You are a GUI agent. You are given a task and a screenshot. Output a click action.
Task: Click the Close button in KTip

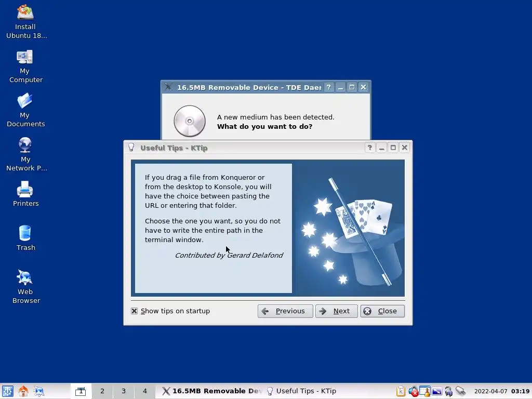point(382,311)
